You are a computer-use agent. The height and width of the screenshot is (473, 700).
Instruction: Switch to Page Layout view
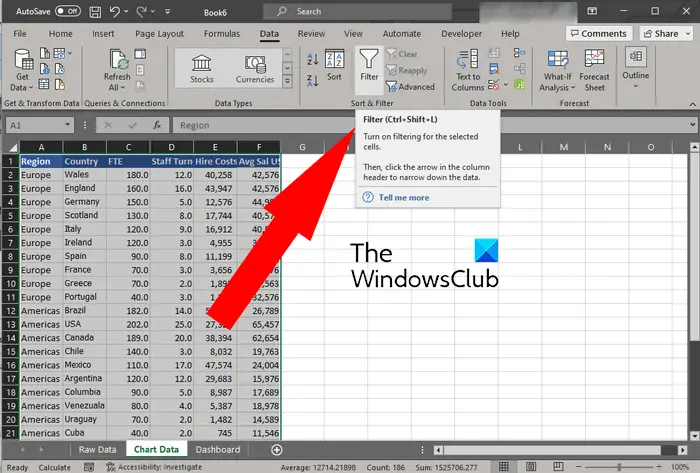point(531,466)
